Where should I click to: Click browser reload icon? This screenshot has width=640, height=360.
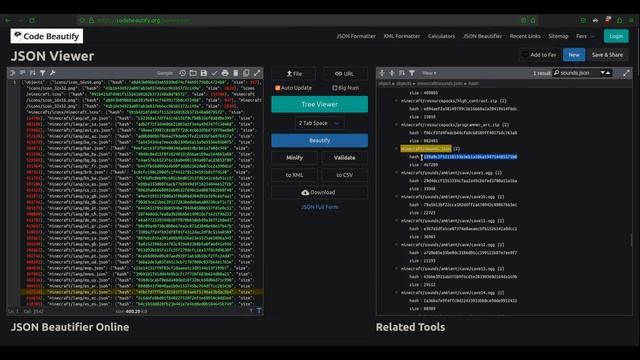click(32, 20)
